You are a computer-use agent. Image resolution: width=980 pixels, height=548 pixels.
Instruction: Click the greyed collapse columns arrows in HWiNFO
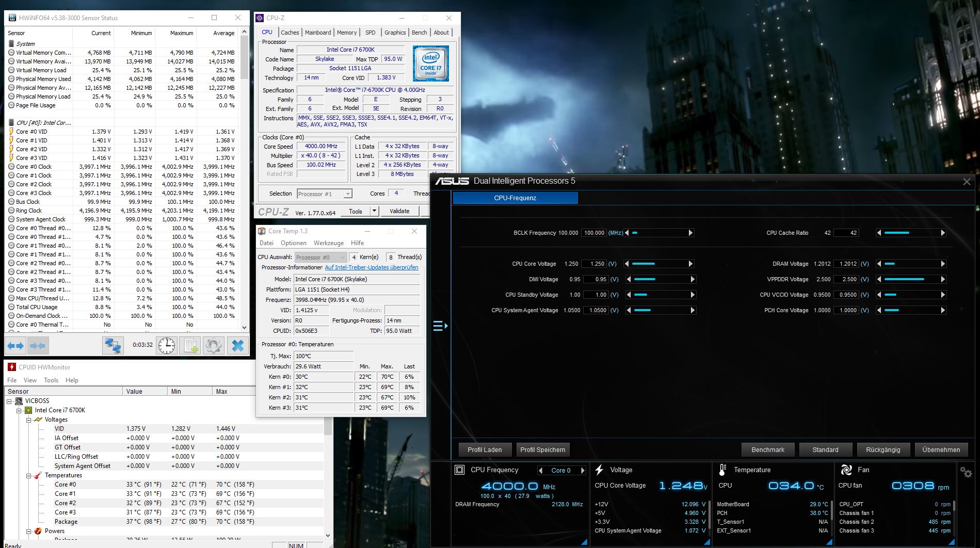point(37,345)
